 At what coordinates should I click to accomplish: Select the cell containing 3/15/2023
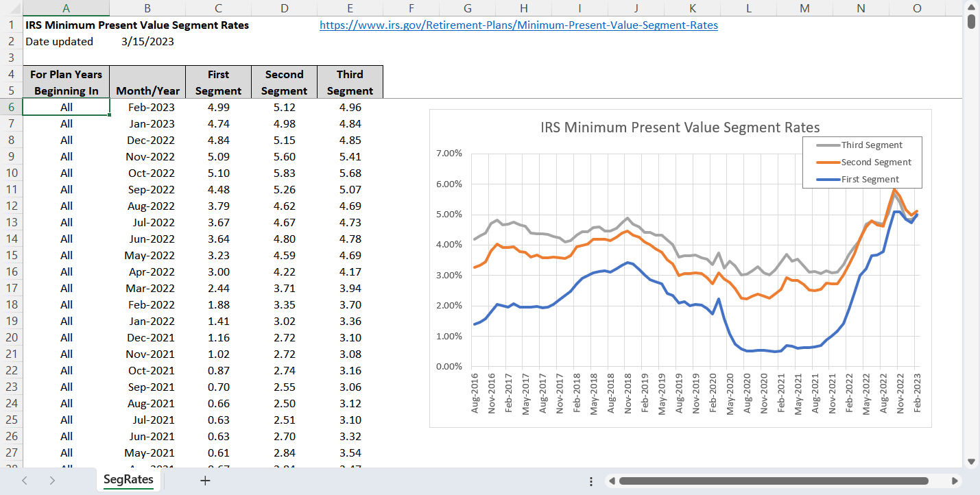(x=147, y=42)
